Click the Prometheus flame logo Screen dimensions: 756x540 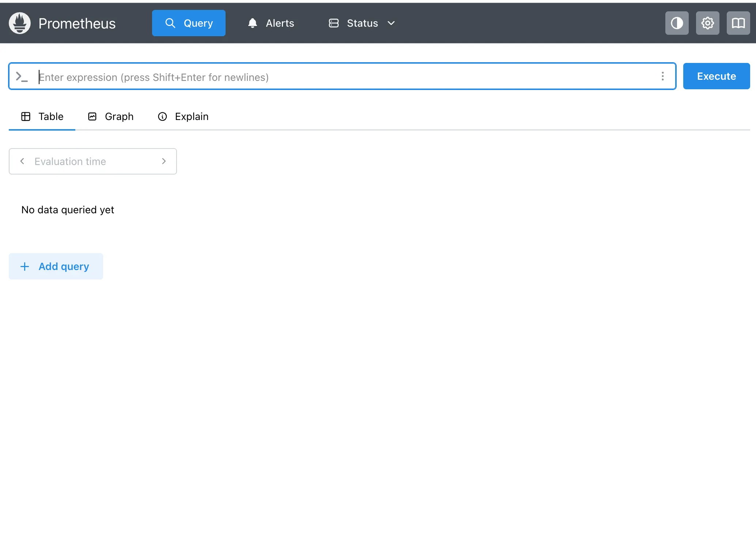20,23
